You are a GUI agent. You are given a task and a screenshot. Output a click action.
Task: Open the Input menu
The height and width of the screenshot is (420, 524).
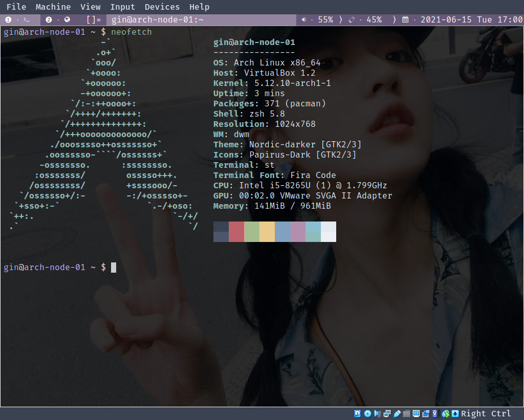pyautogui.click(x=122, y=7)
